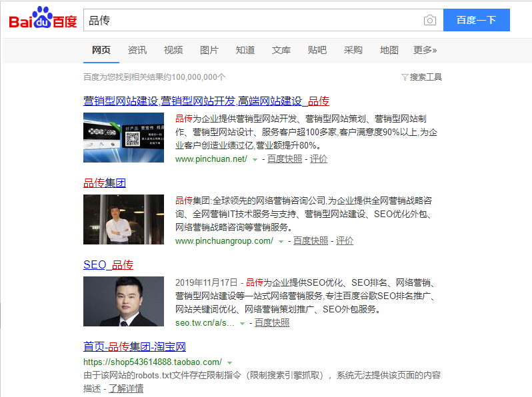
Task: Go to the 文库 tab
Action: (281, 50)
